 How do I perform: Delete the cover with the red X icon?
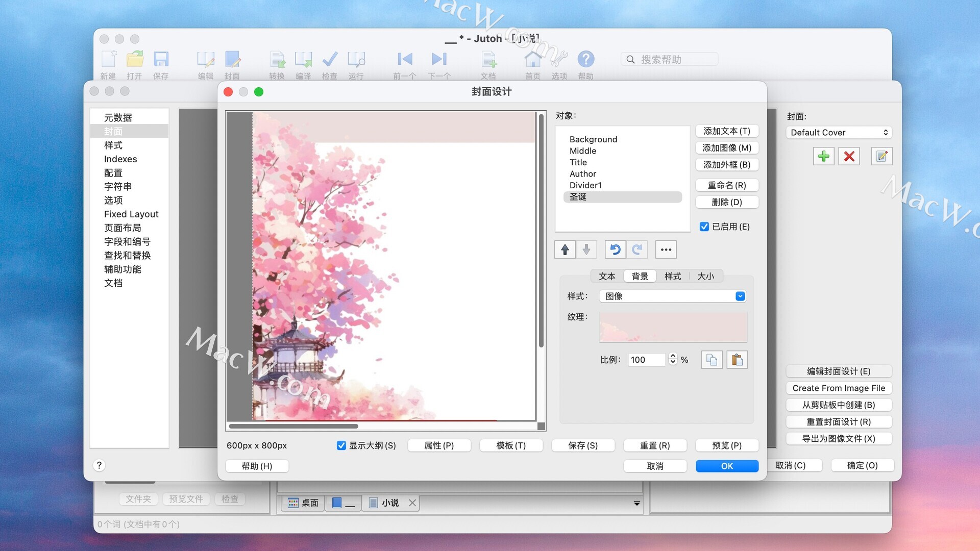pyautogui.click(x=849, y=156)
